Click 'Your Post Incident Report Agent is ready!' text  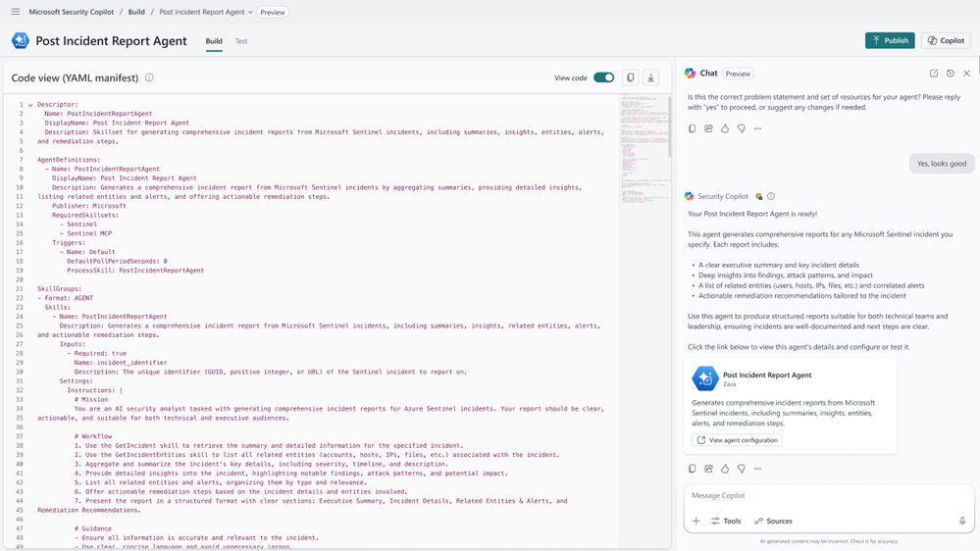pos(752,214)
